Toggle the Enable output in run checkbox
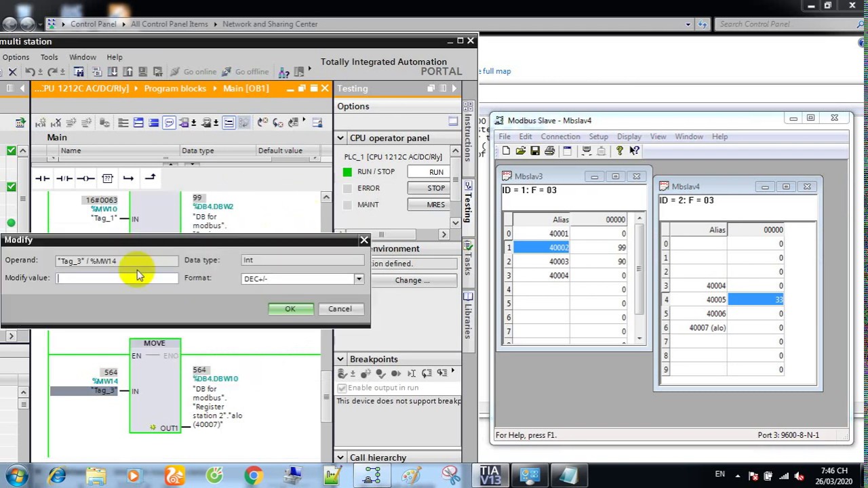This screenshot has height=488, width=868. click(x=342, y=388)
